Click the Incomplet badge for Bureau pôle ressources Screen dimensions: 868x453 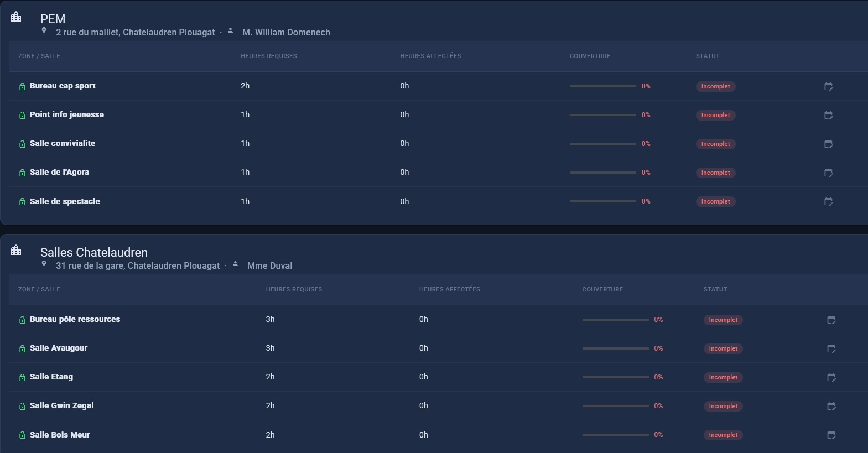tap(723, 320)
